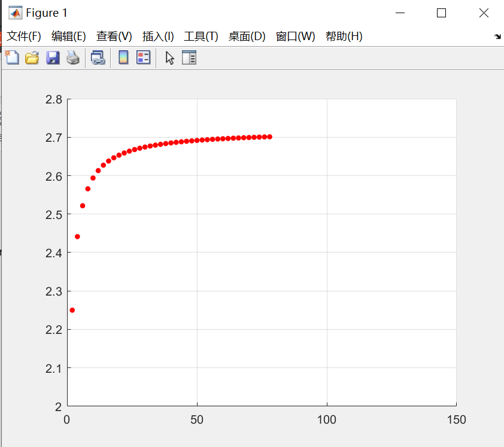Viewport: 504px width, 447px height.
Task: Activate the Link Plot icon
Action: (x=98, y=57)
